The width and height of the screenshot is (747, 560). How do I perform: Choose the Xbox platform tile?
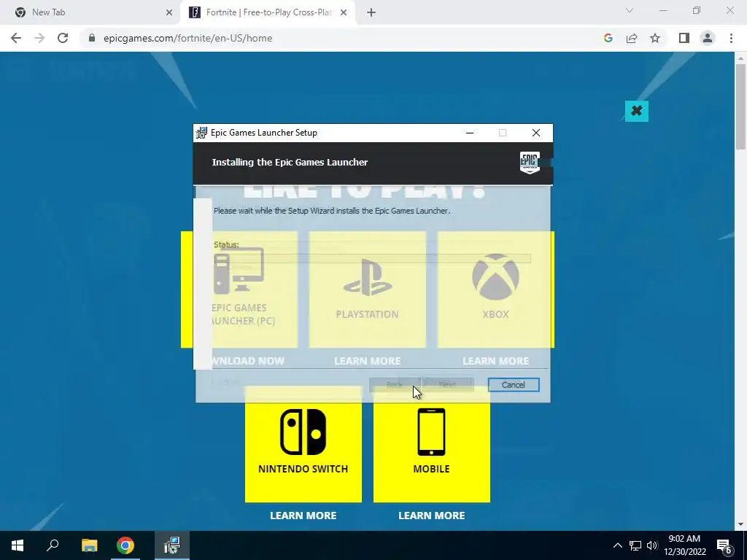coord(495,289)
